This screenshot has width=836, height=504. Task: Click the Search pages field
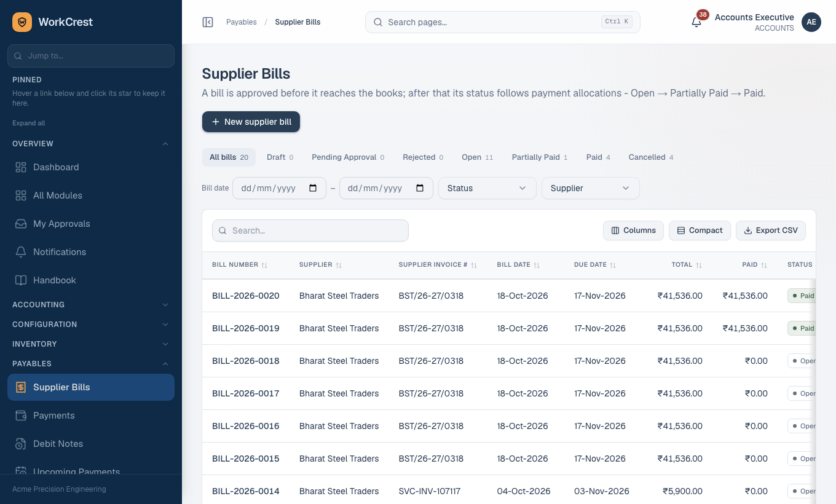coord(503,22)
